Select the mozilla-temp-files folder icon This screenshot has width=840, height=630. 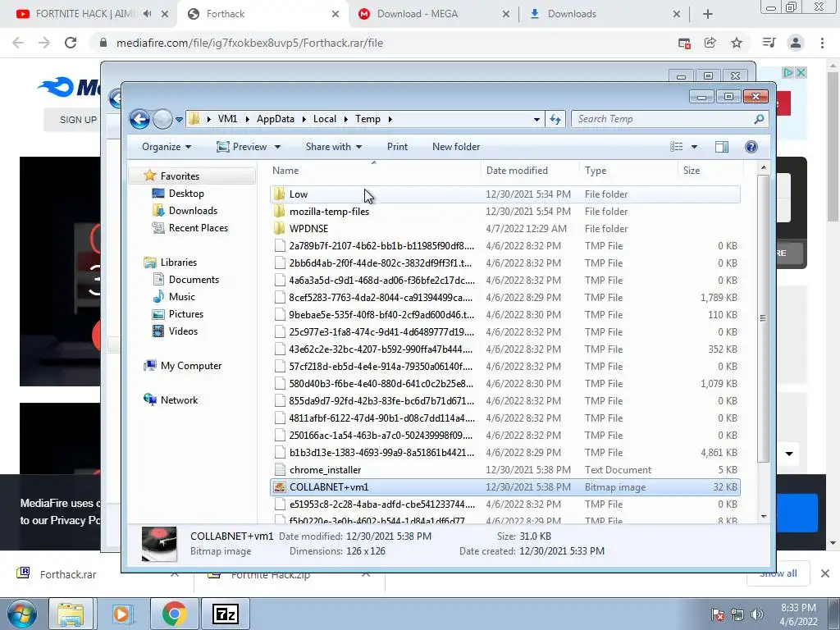[x=279, y=211]
